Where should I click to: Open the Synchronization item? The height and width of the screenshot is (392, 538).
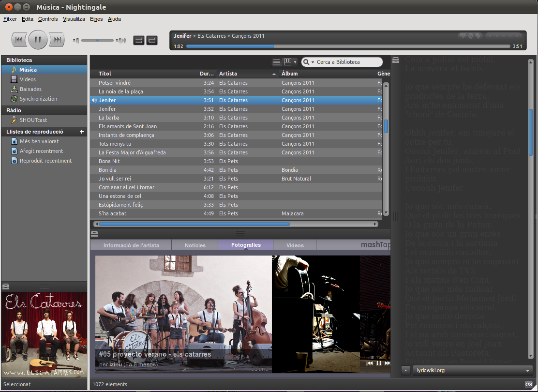click(x=44, y=99)
